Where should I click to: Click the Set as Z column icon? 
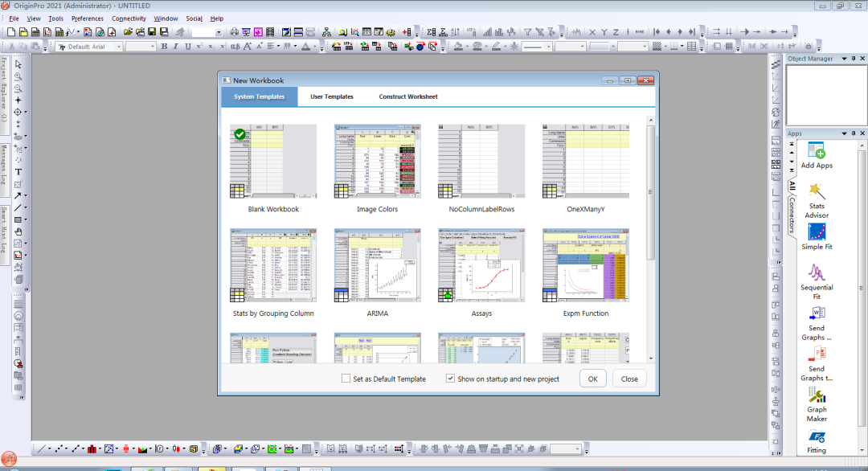(616, 32)
